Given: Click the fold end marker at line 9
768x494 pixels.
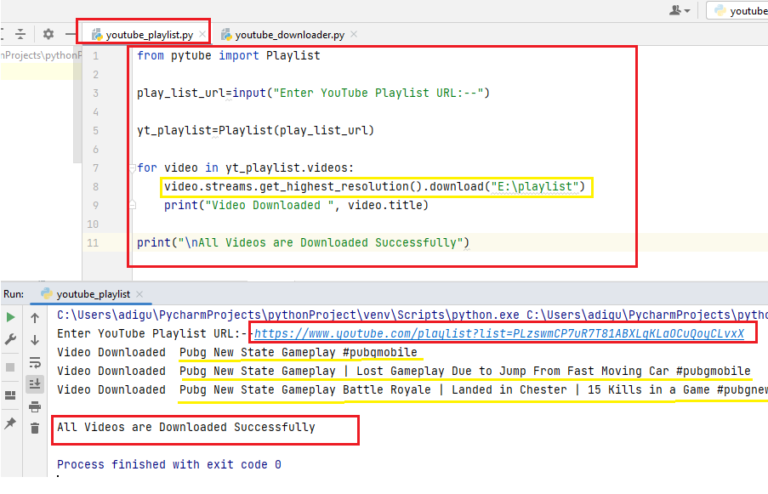Looking at the screenshot, I should (x=132, y=205).
